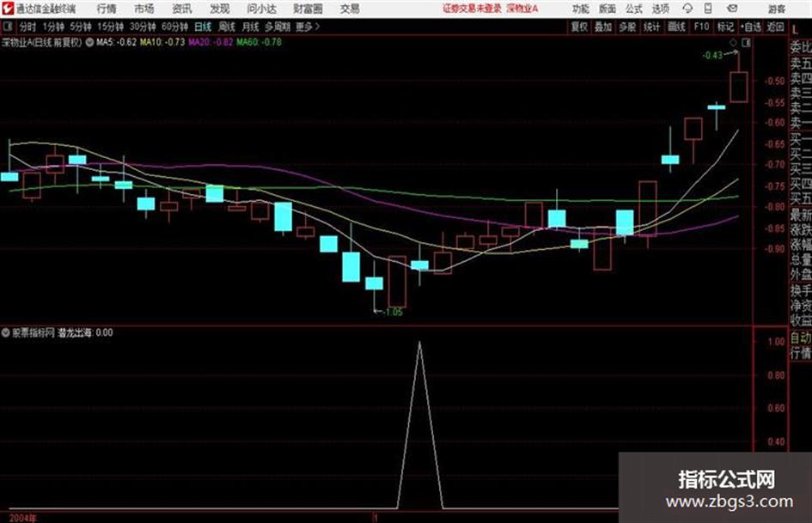812x523 pixels.
Task: Toggle the side panel icon at chart top-right
Action: click(746, 43)
